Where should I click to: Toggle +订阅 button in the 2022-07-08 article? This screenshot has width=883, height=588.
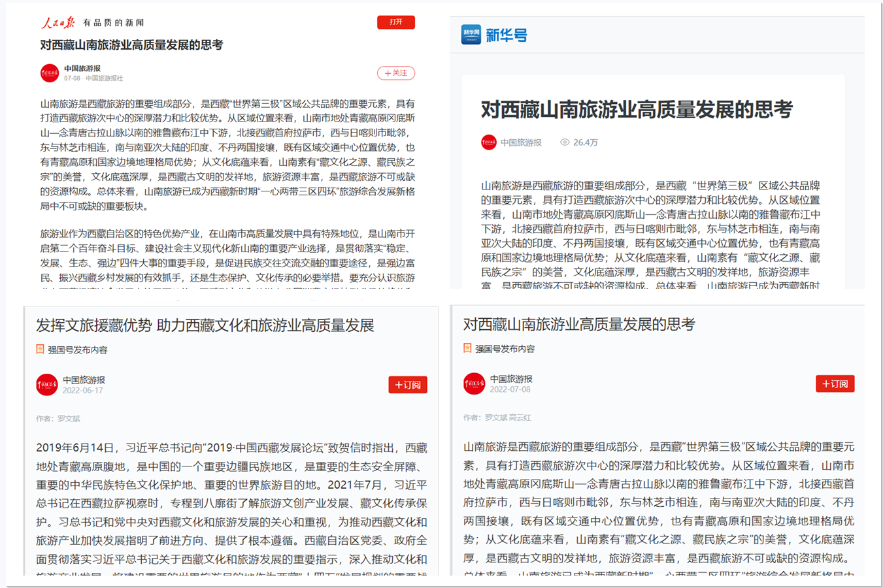pyautogui.click(x=835, y=384)
